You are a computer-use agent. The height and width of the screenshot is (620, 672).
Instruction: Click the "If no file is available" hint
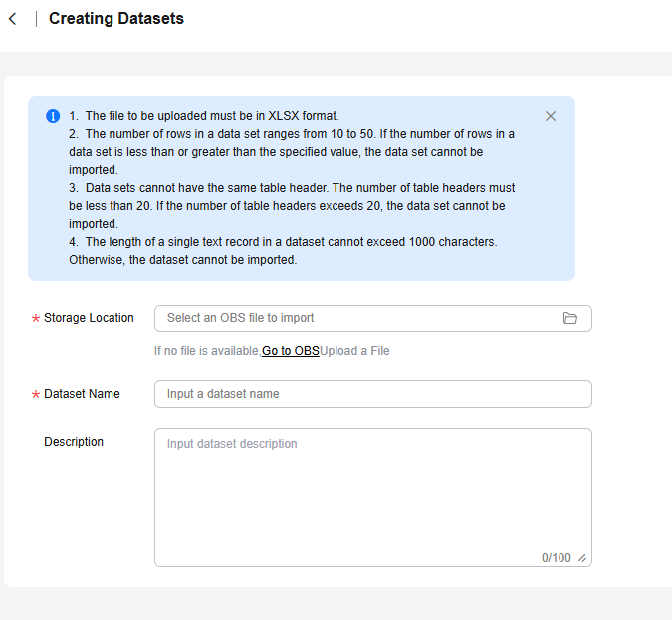(207, 351)
